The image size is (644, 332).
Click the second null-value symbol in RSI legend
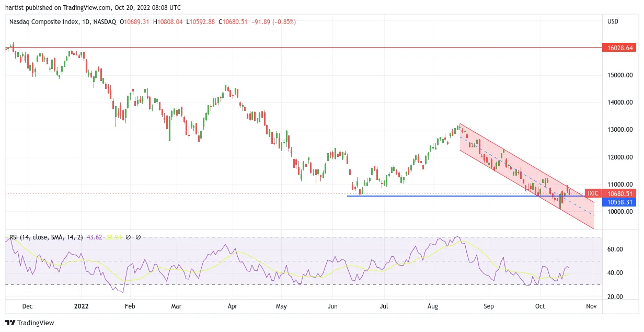pos(138,237)
